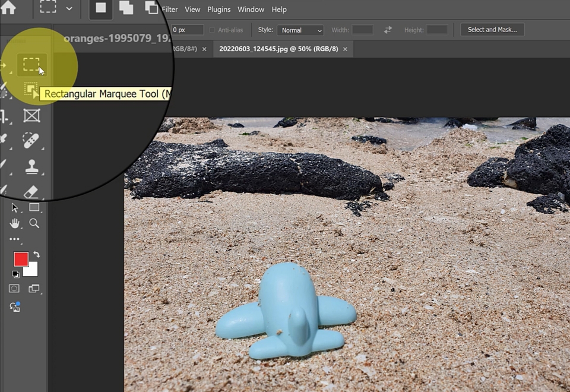Click the Select and Mask button

(492, 30)
